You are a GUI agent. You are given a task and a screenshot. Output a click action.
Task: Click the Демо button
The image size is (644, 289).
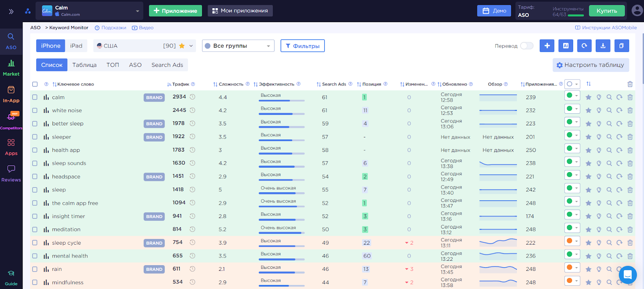[x=494, y=11]
